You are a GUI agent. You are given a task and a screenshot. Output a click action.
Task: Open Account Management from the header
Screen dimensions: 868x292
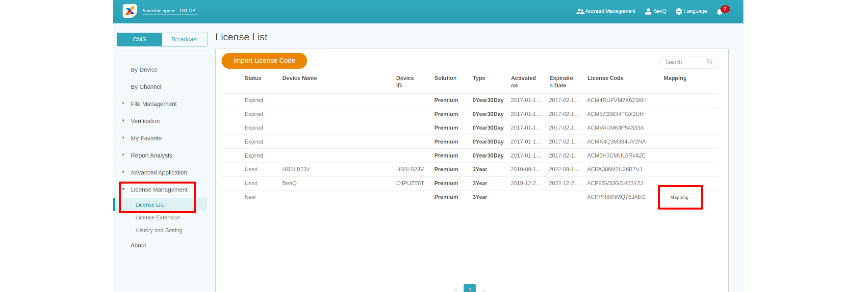pyautogui.click(x=606, y=11)
